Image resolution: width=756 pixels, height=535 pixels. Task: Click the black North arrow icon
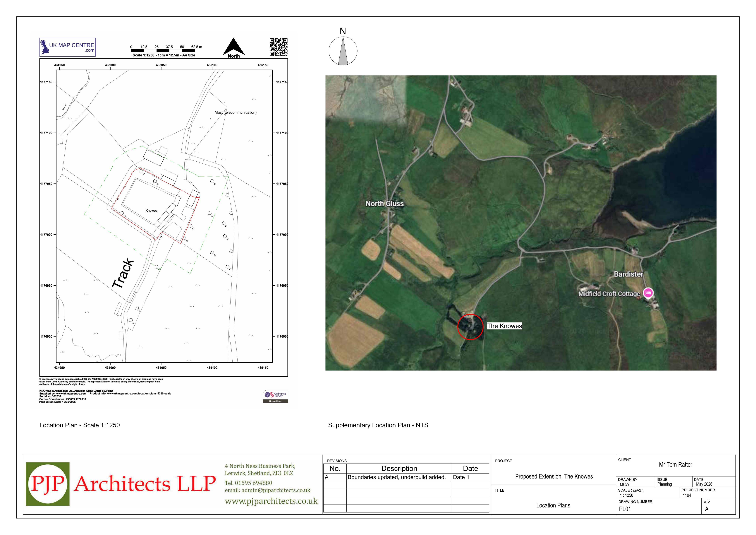234,47
